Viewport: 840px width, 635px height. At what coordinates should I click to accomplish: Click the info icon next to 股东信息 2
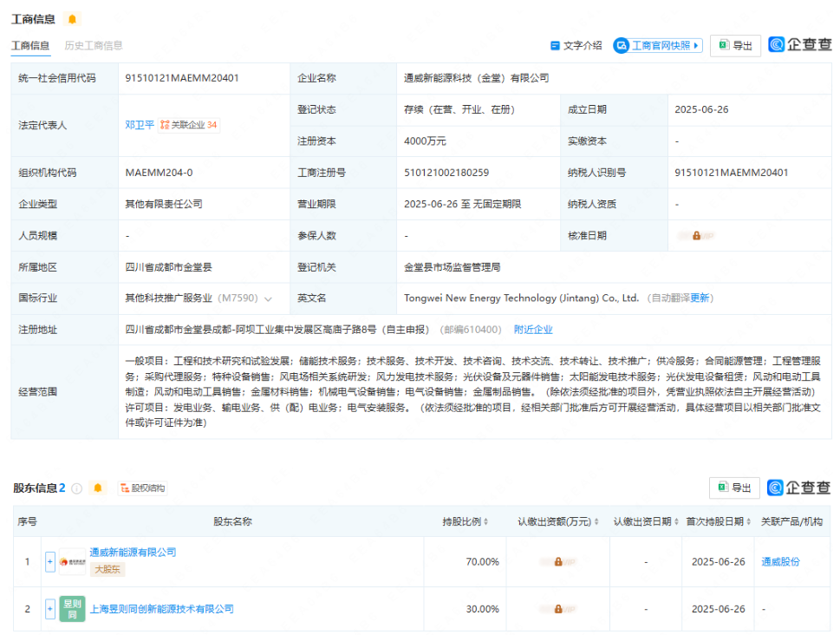(x=77, y=488)
